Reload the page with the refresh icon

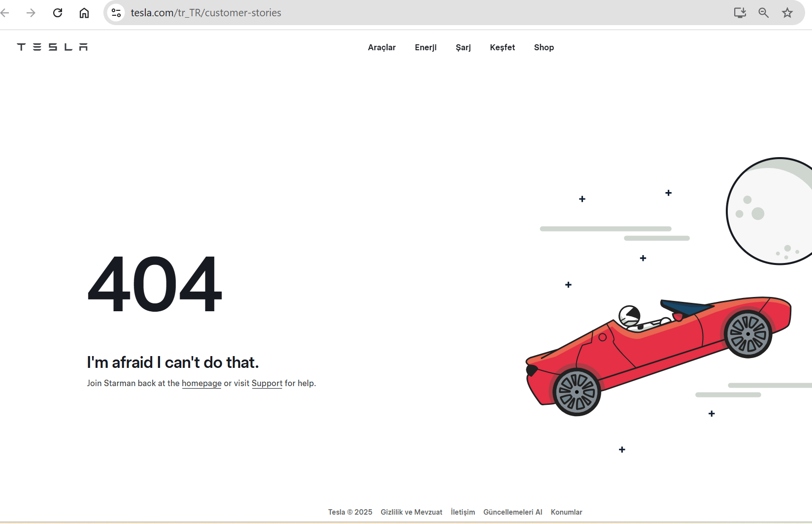point(58,13)
